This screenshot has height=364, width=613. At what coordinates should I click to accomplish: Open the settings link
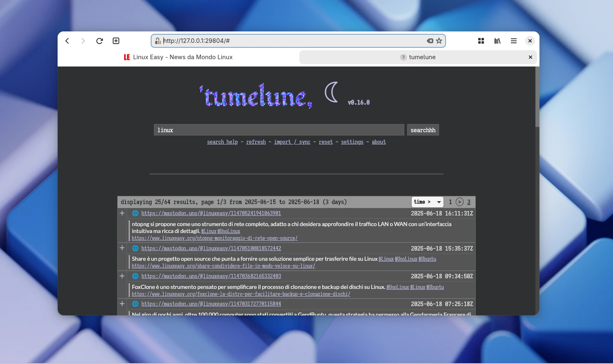[x=352, y=142]
